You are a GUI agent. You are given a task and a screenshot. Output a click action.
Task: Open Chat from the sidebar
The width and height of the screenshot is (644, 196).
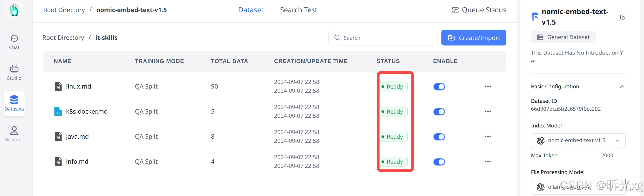(14, 42)
